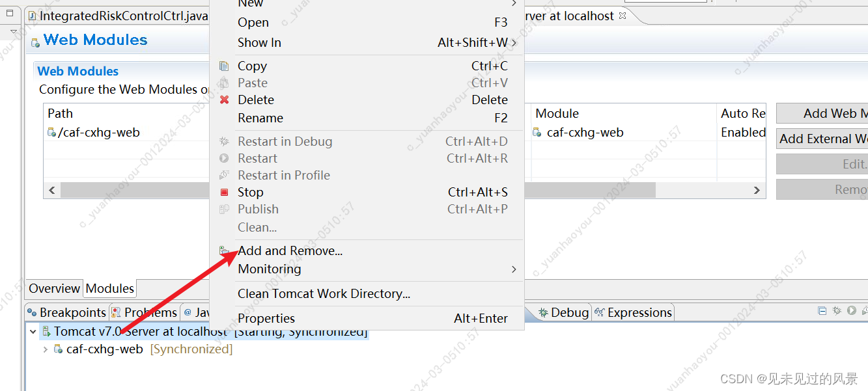The image size is (868, 391).
Task: Click the Auto Reload column header
Action: point(742,113)
